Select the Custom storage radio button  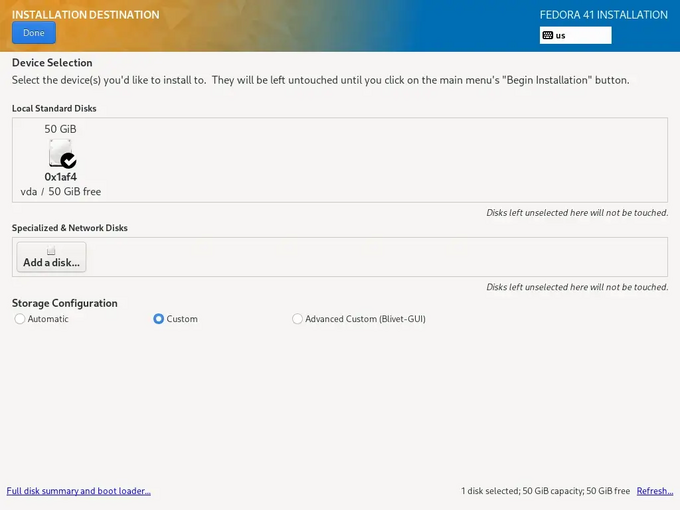(158, 319)
